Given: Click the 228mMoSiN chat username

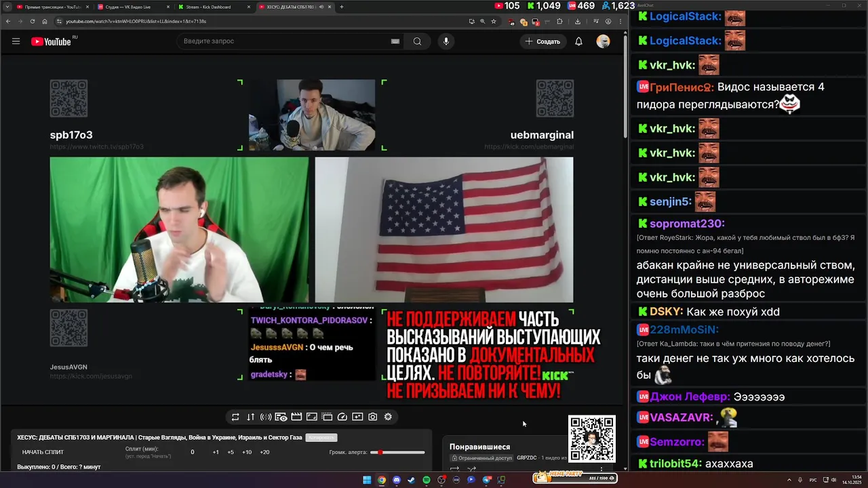Looking at the screenshot, I should [684, 329].
